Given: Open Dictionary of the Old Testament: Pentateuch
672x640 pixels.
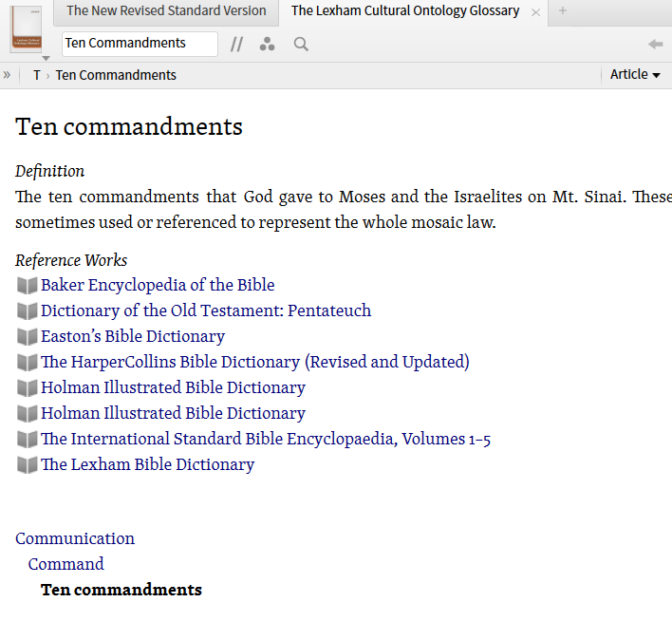Looking at the screenshot, I should pyautogui.click(x=206, y=311).
